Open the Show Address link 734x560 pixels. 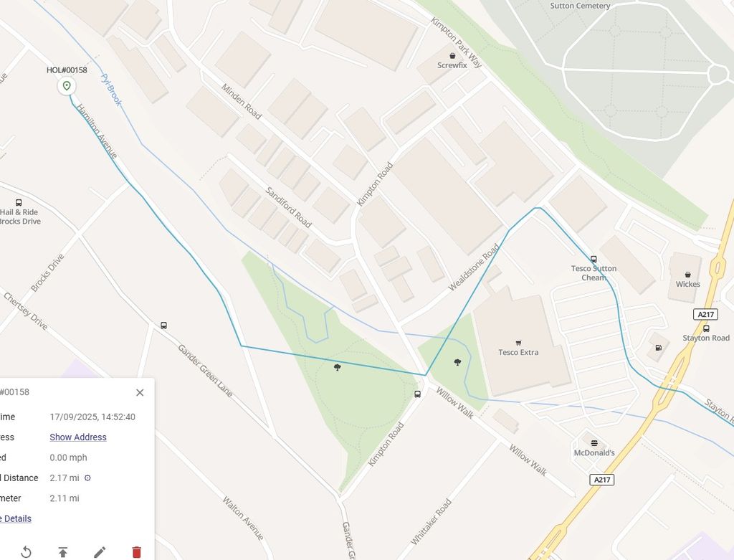(78, 437)
